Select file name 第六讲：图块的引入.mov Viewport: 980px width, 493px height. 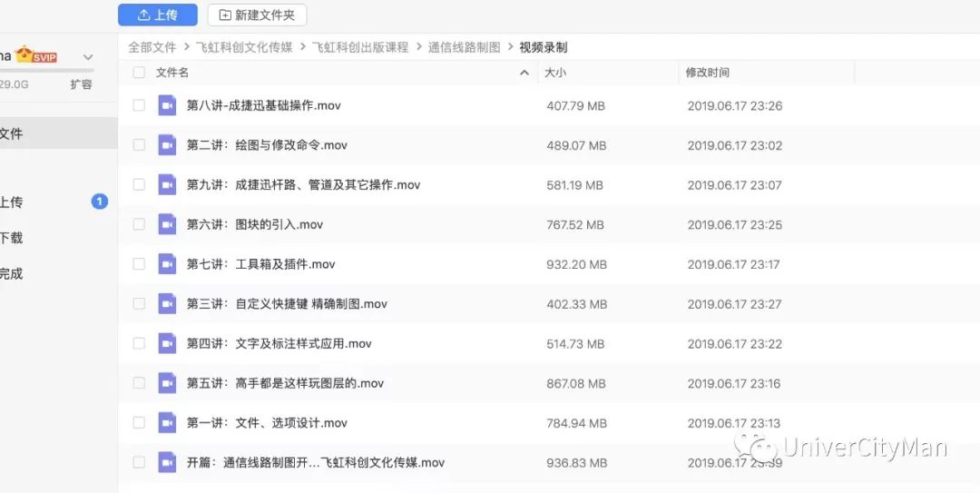click(255, 224)
